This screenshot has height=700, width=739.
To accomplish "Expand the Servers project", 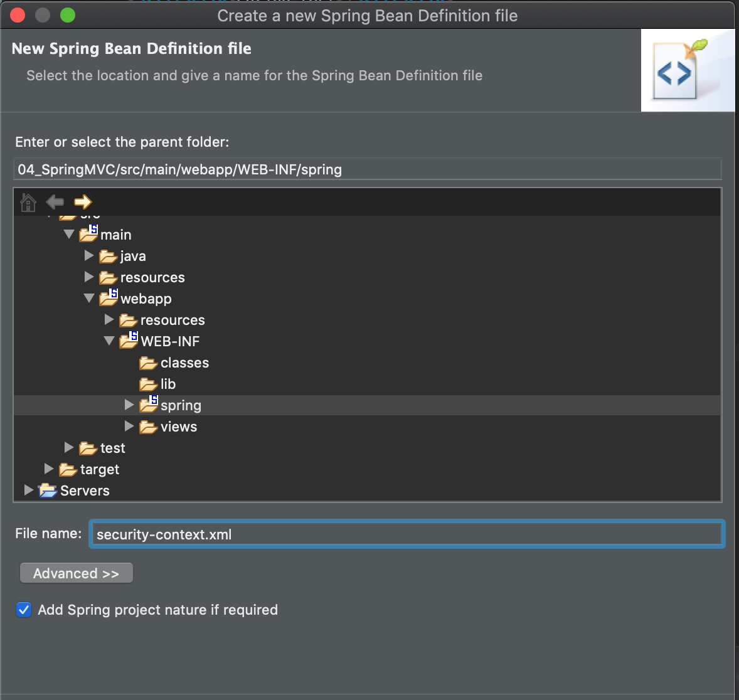I will coord(28,490).
